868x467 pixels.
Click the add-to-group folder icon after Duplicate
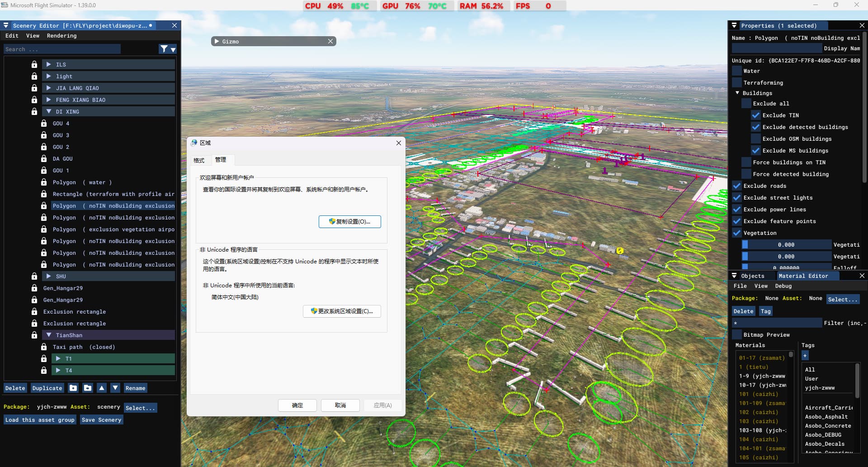73,388
